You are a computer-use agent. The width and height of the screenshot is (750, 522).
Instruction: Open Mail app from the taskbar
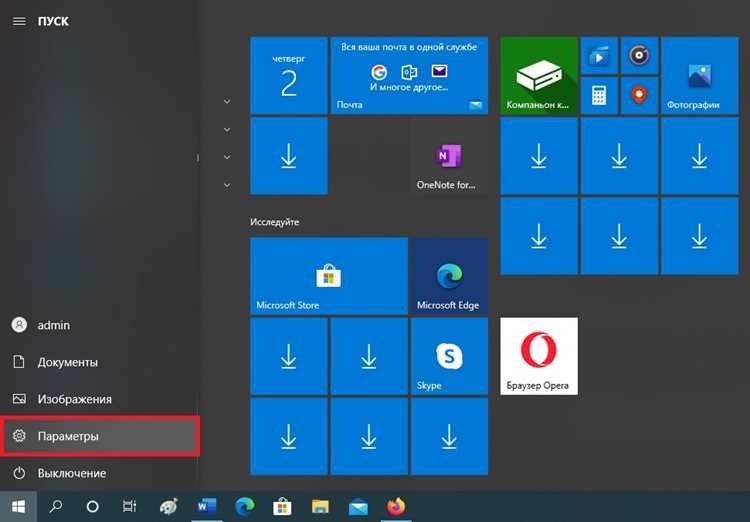[x=358, y=506]
